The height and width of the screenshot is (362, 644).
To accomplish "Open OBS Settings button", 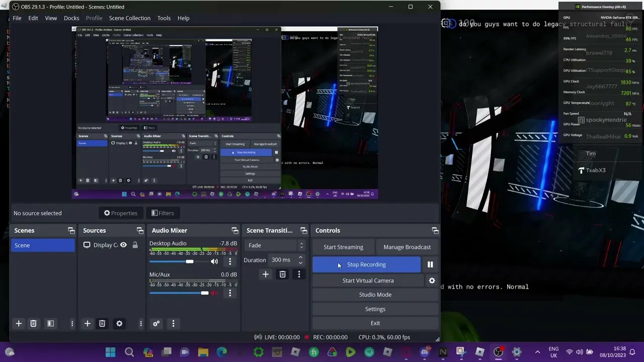I will point(375,309).
